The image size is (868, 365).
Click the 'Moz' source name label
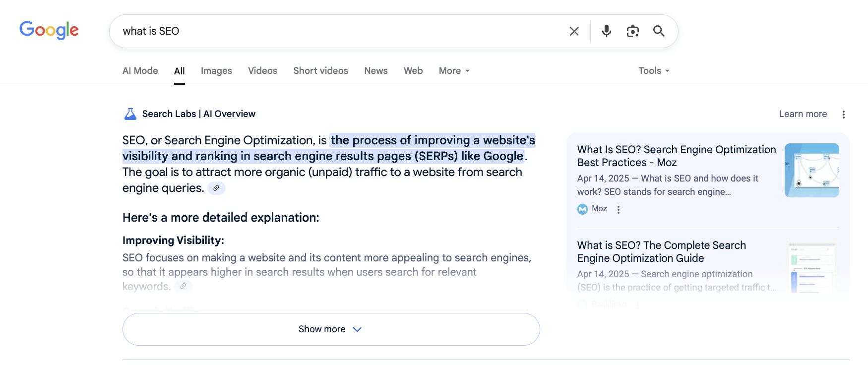pyautogui.click(x=599, y=209)
